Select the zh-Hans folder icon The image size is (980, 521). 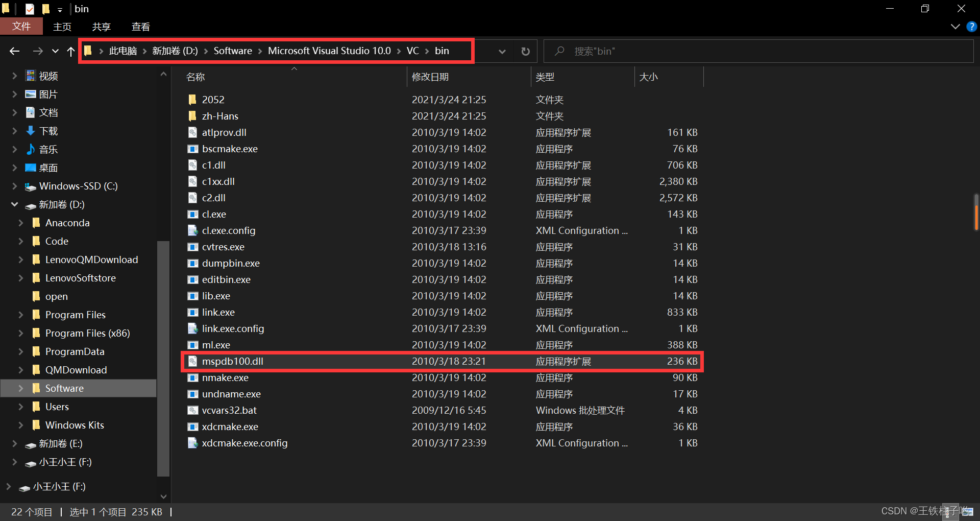pyautogui.click(x=192, y=116)
